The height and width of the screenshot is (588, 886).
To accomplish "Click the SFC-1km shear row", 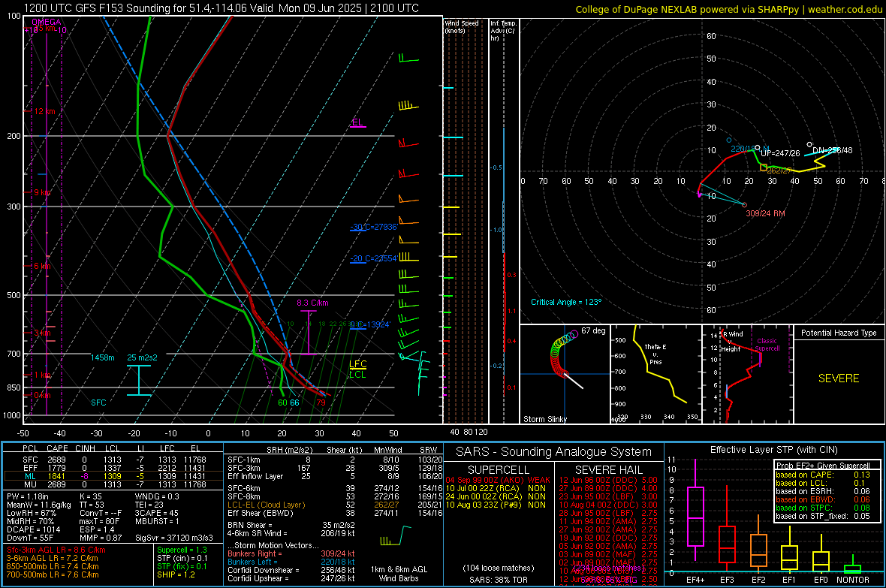I will click(x=335, y=460).
